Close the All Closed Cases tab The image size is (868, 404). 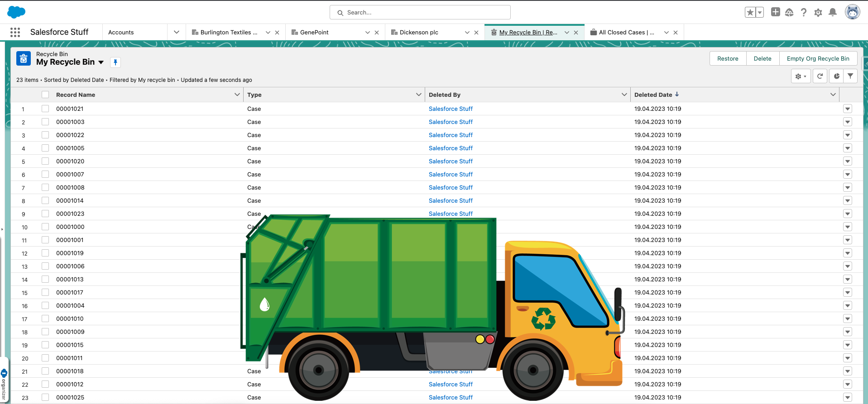[x=676, y=33]
